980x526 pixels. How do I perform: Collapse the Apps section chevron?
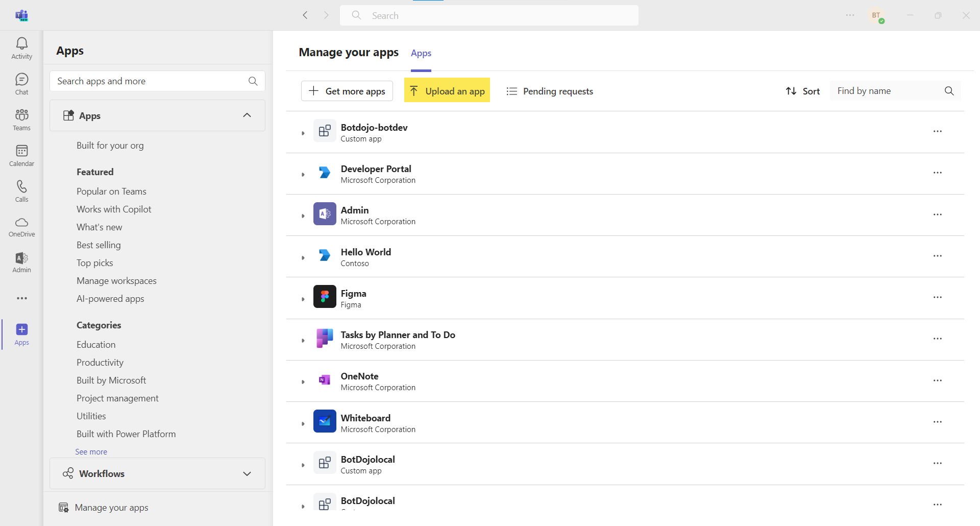point(247,115)
